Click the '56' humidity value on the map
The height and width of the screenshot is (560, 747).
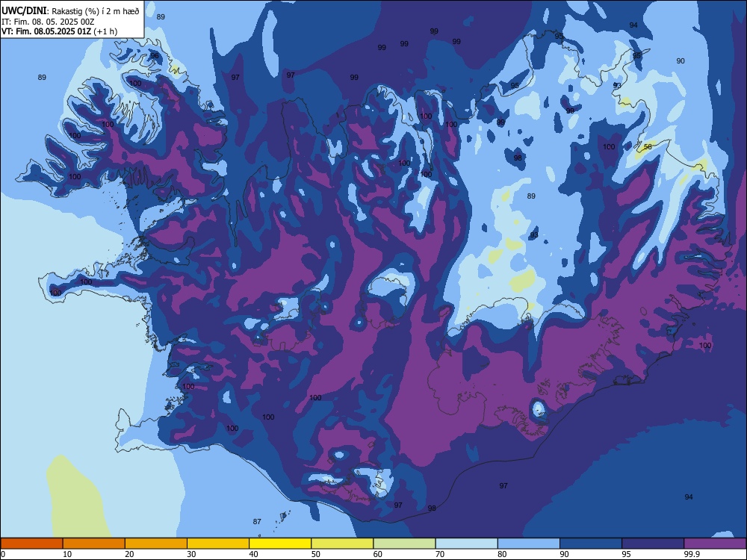pyautogui.click(x=648, y=146)
